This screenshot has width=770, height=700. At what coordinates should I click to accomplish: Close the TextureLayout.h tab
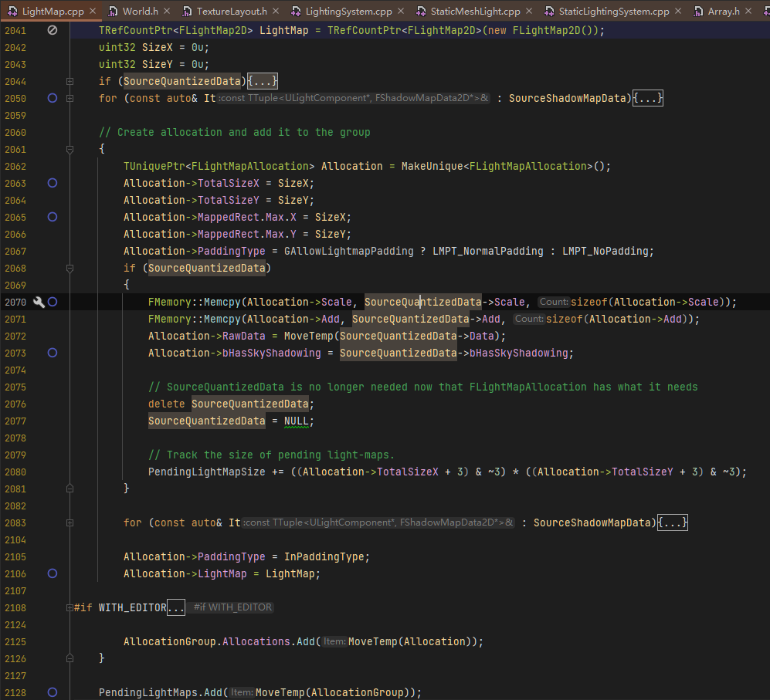click(276, 11)
